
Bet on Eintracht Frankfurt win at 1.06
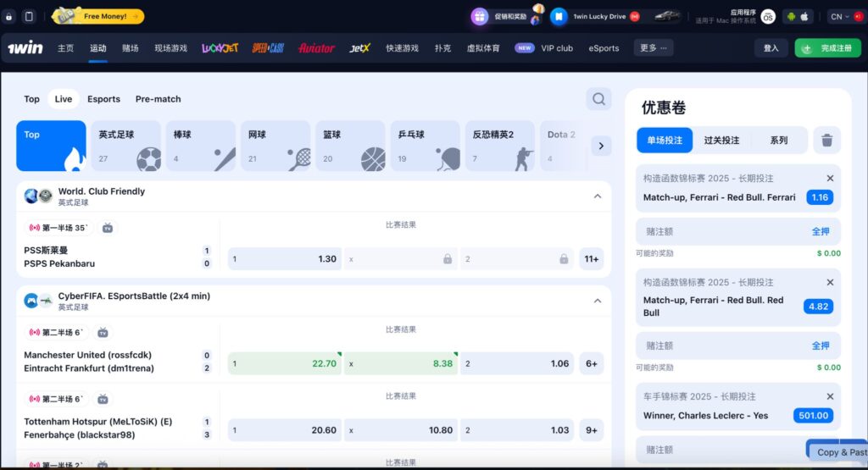point(517,363)
